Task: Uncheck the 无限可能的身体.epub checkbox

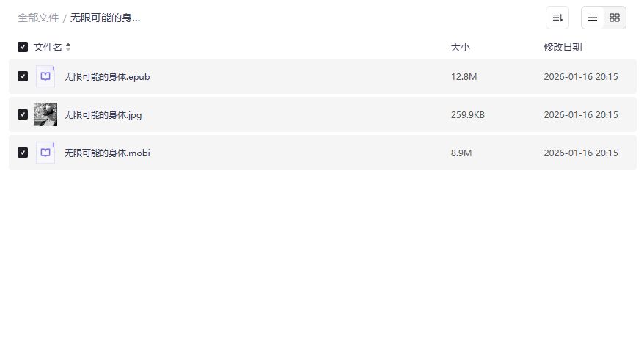Action: tap(23, 76)
